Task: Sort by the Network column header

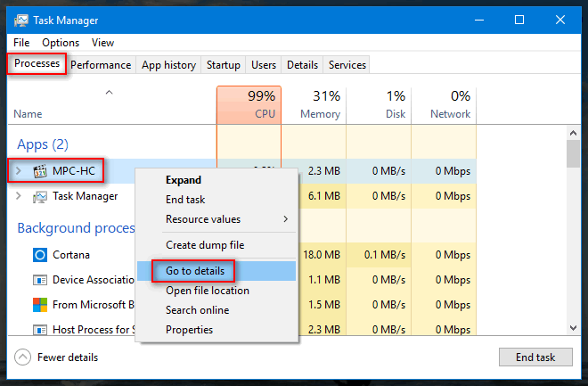Action: 444,105
